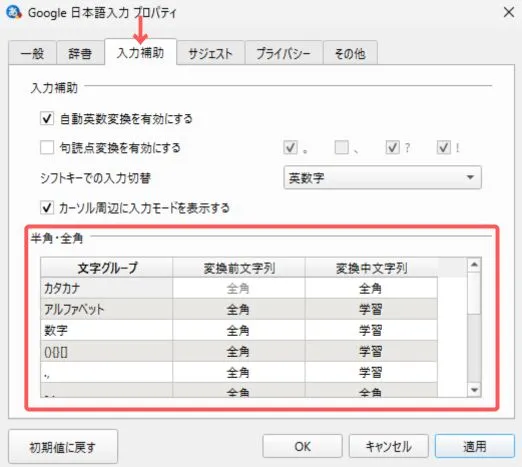Click the 変換中文字列 column header
Image resolution: width=522 pixels, height=467 pixels.
coord(371,268)
